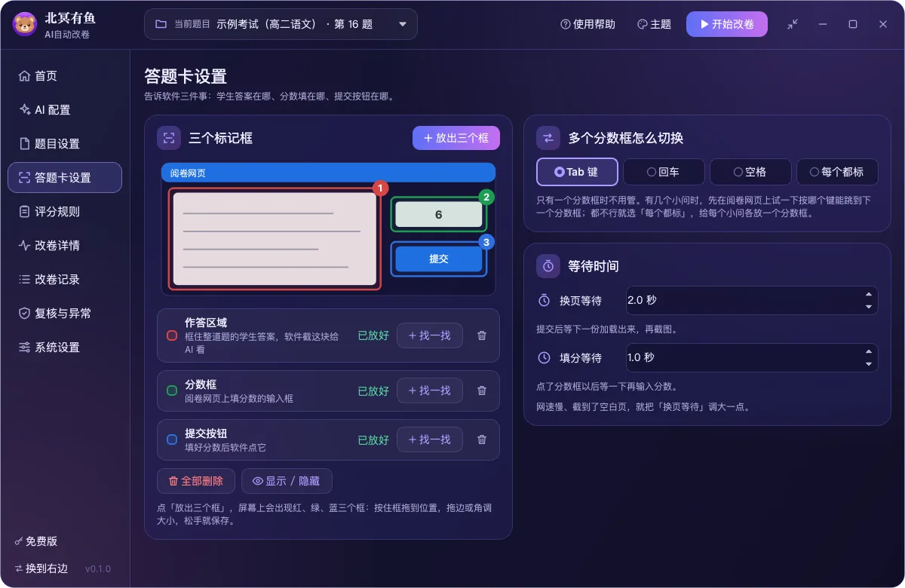905x588 pixels.
Task: Click the compact mode arrows icon
Action: 793,24
